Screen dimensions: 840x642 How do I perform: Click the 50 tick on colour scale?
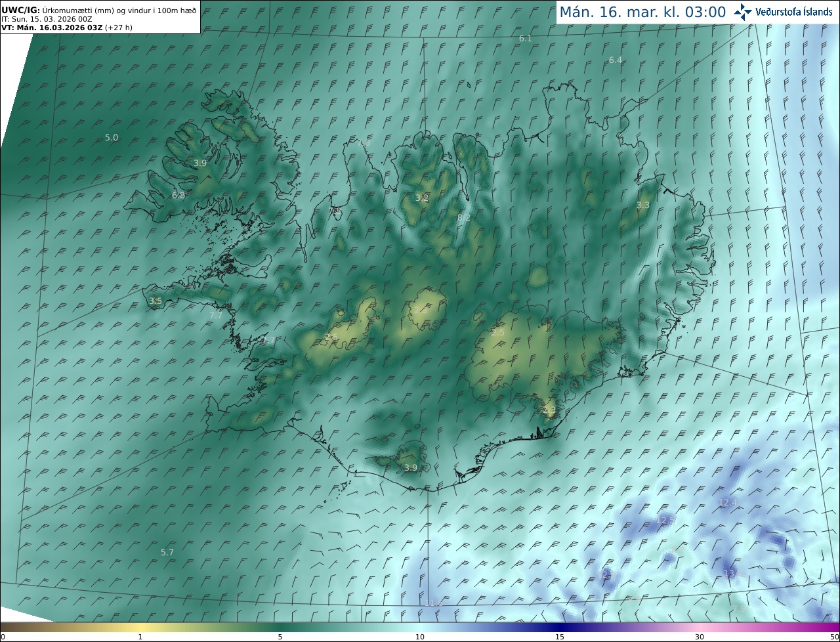point(835,637)
